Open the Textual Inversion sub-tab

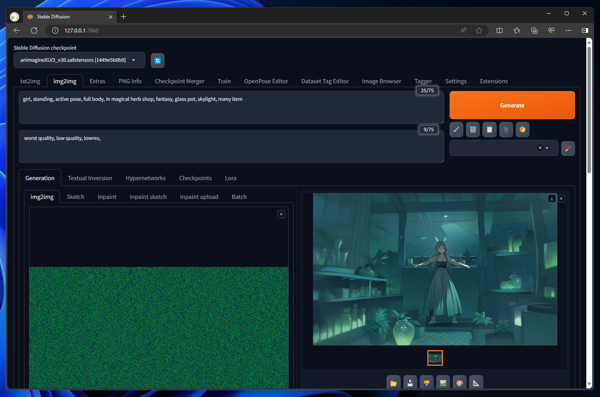(x=90, y=178)
